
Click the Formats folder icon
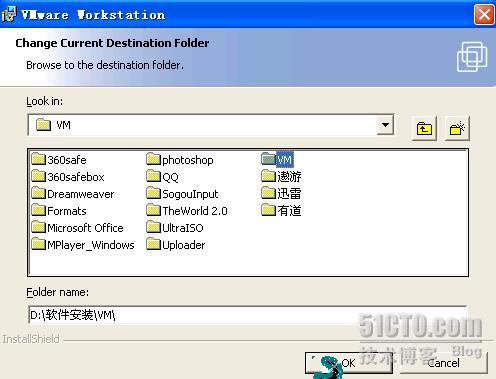click(38, 210)
